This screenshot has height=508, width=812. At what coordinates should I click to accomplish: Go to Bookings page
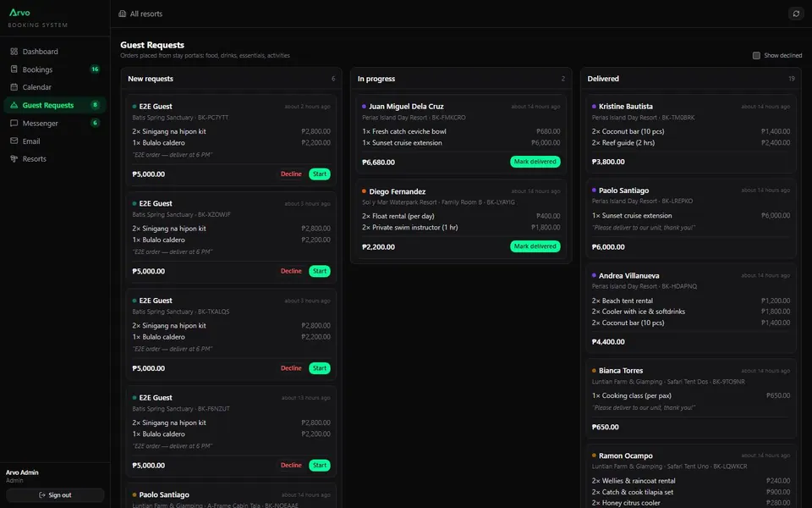pyautogui.click(x=55, y=69)
